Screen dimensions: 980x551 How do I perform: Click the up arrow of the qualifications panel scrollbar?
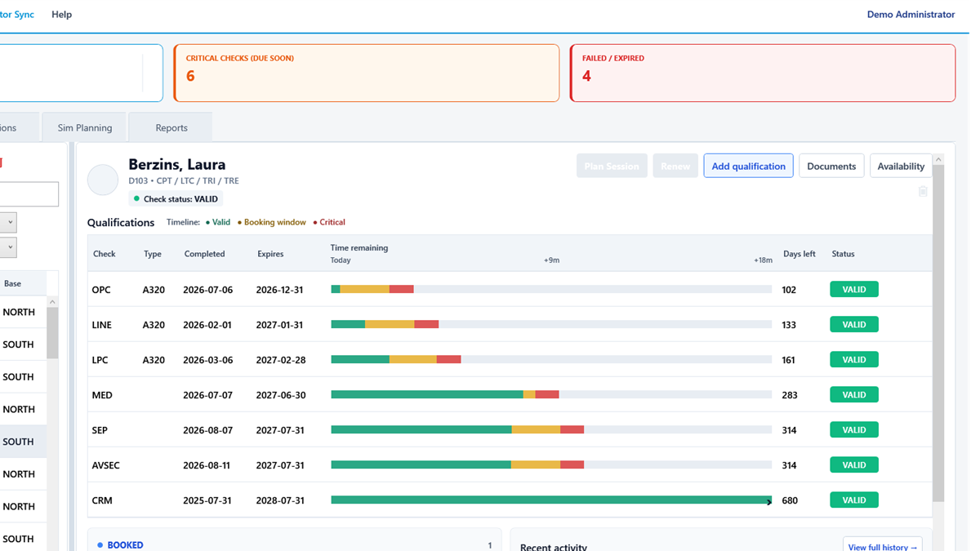click(x=938, y=160)
